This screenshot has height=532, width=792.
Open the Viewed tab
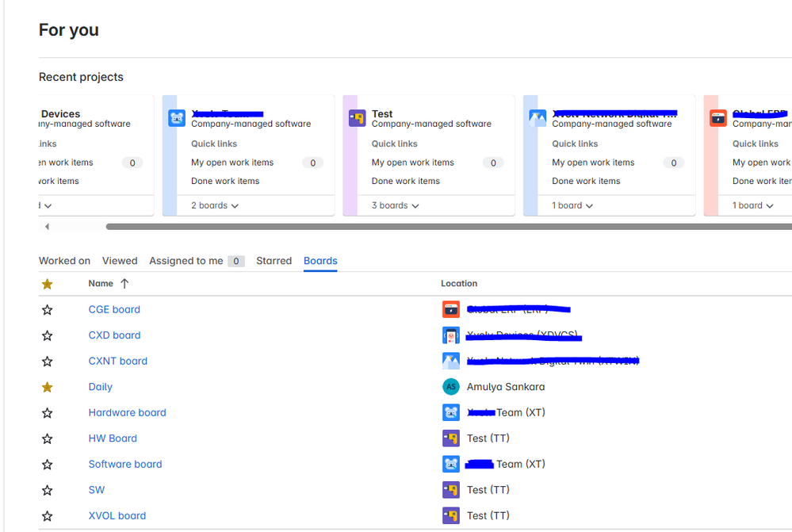(120, 261)
